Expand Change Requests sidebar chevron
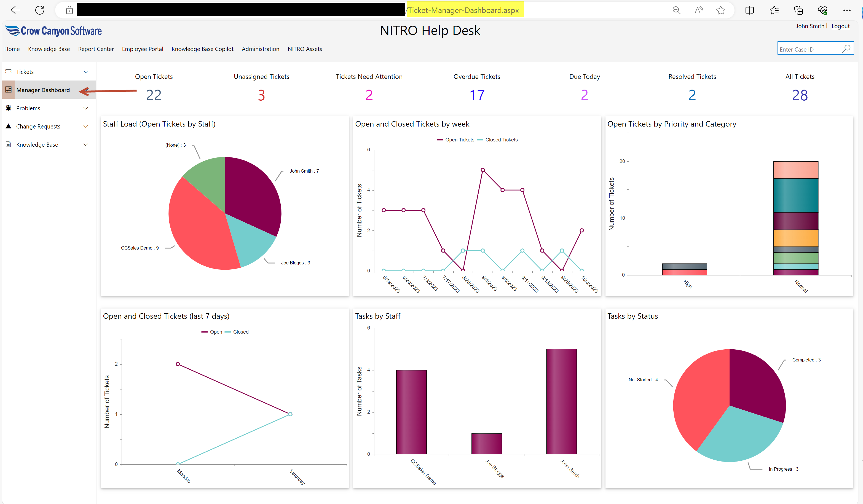863x504 pixels. pyautogui.click(x=86, y=126)
